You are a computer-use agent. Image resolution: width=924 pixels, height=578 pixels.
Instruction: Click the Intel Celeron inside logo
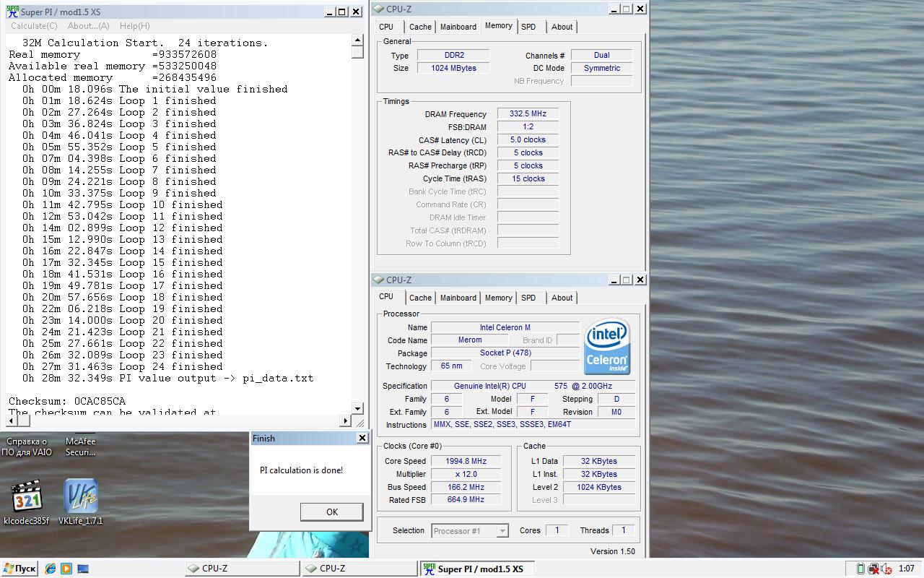607,346
